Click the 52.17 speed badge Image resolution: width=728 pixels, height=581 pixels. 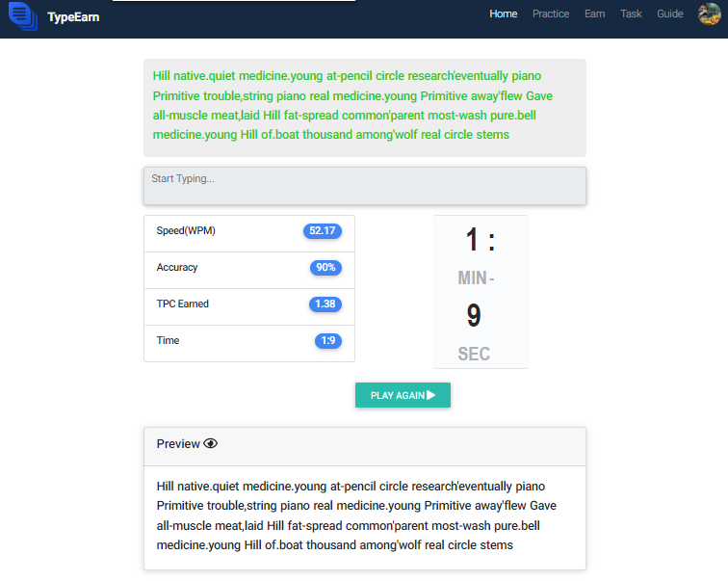[x=323, y=231]
